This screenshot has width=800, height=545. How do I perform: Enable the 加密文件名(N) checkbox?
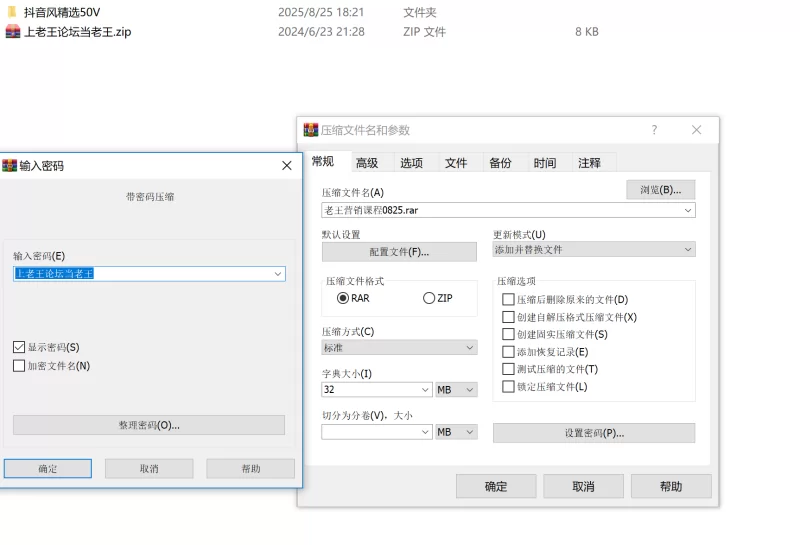click(19, 365)
